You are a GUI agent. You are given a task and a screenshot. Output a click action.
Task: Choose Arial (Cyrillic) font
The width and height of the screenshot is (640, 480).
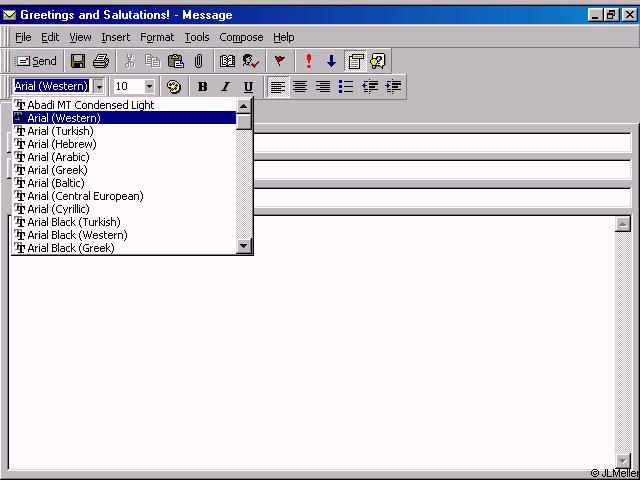(x=124, y=209)
